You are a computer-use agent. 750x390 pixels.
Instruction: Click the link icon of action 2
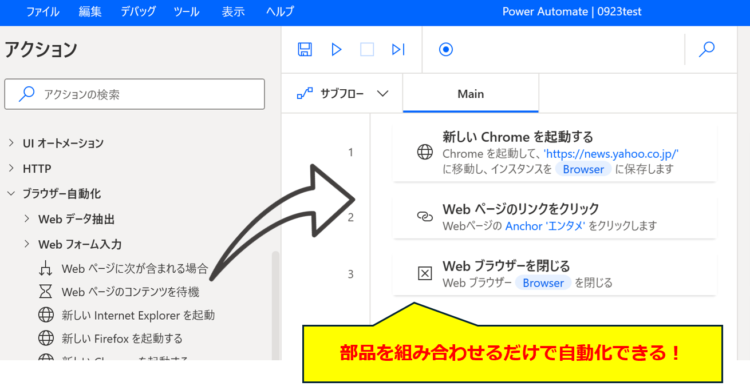point(425,217)
